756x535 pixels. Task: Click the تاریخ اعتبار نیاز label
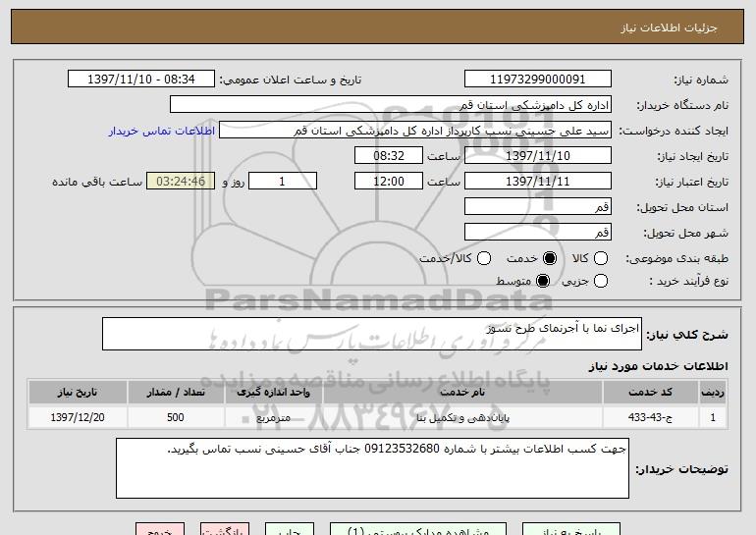692,183
